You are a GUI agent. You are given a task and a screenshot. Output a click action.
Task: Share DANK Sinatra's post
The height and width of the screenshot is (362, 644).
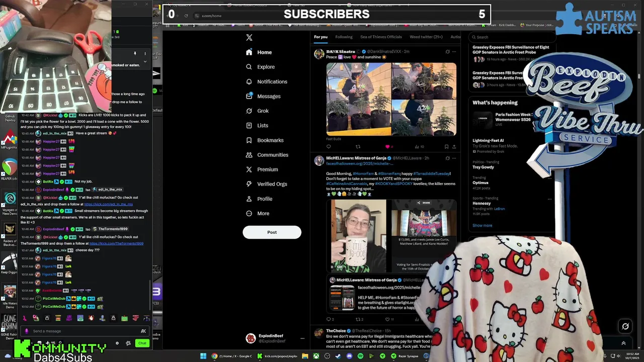(454, 147)
